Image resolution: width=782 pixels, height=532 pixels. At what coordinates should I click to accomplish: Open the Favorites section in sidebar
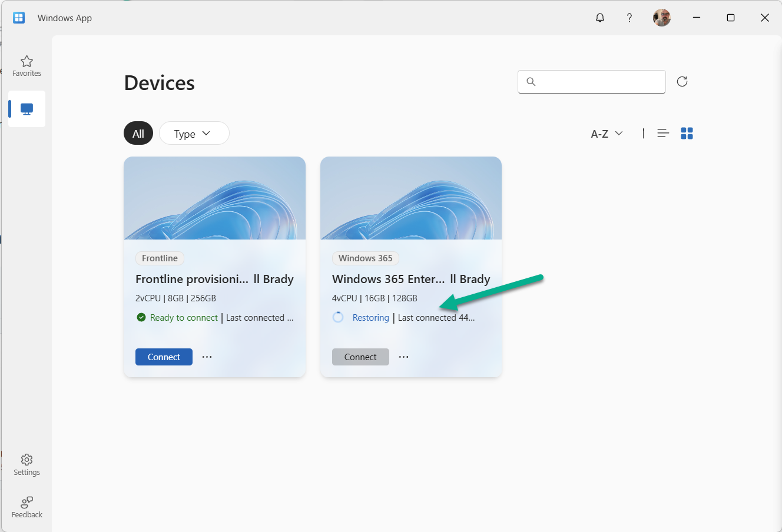click(x=26, y=66)
